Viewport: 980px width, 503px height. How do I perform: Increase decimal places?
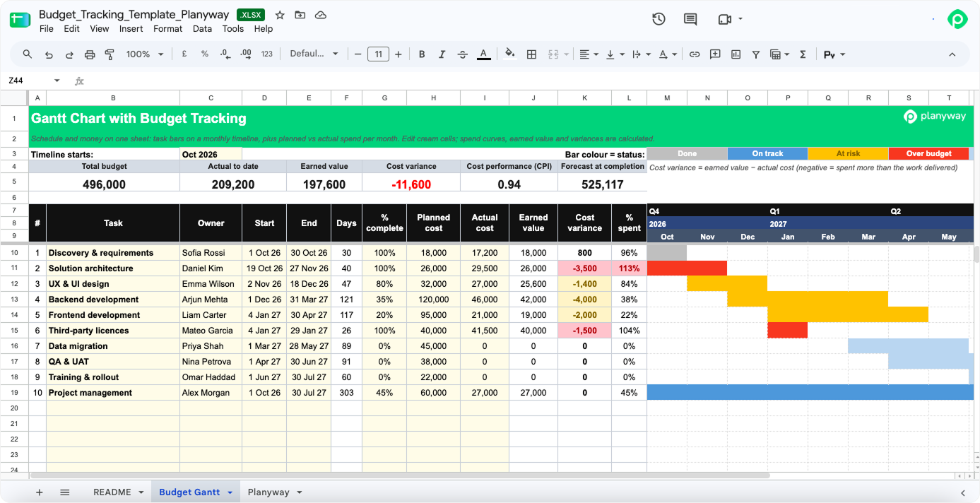click(x=246, y=54)
